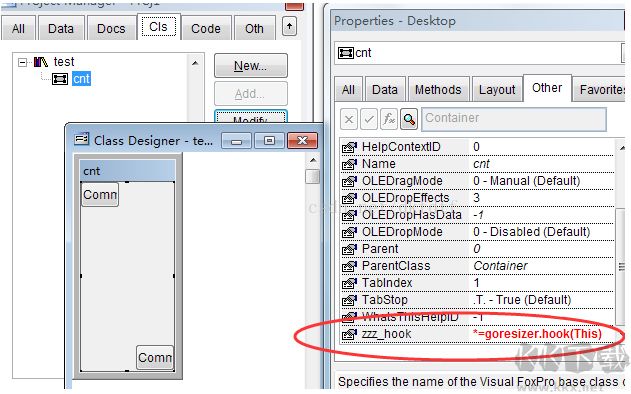The height and width of the screenshot is (394, 631).
Task: Click the up-arrow collapse button in Project Manager
Action: pos(289,26)
